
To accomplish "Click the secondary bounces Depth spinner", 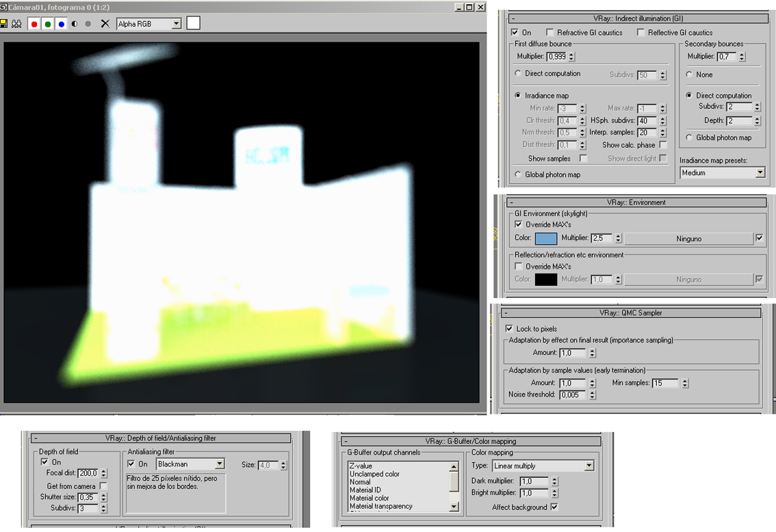I will point(757,120).
